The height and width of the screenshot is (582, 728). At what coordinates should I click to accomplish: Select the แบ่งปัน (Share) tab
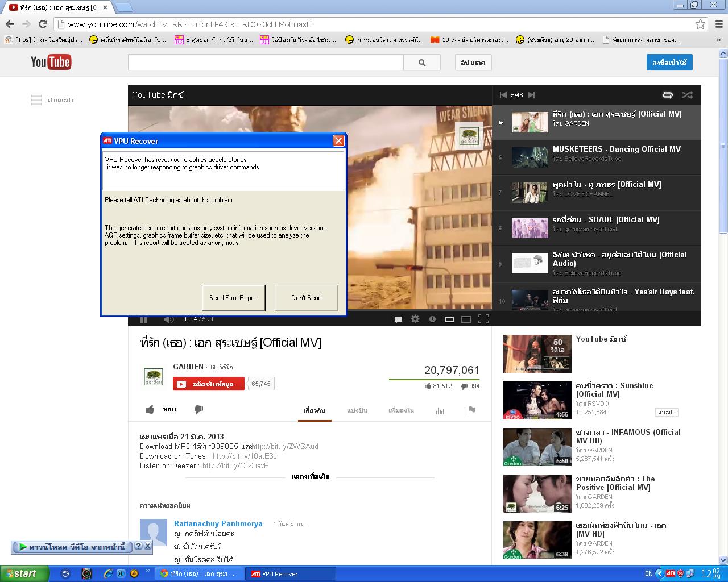pos(357,410)
